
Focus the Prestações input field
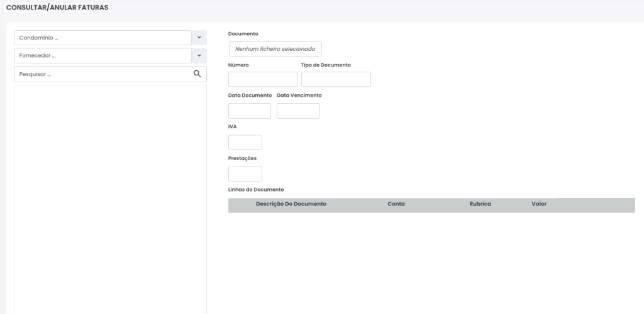[x=245, y=173]
